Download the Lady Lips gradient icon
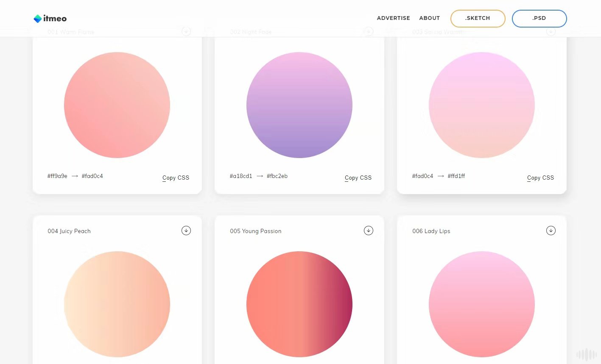 (551, 231)
